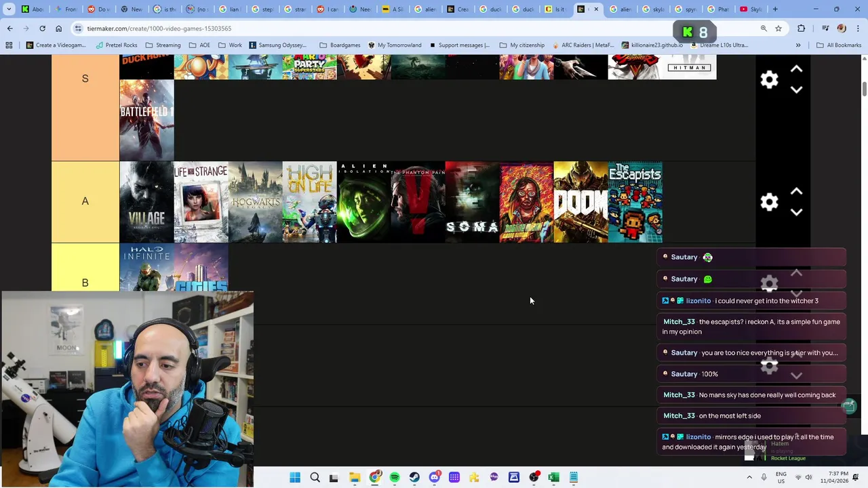
Task: Open the Boardgames bookmarks folder
Action: tap(340, 45)
